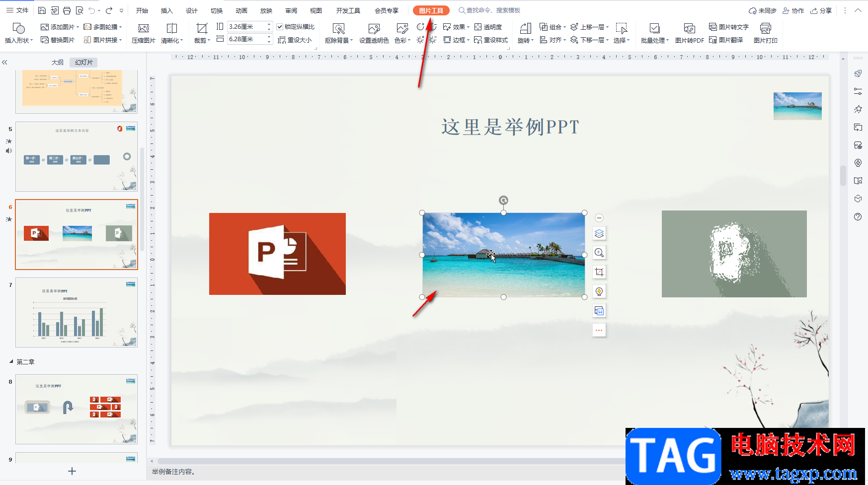The height and width of the screenshot is (485, 868).
Task: Select slide 7 thumbnail with bar chart
Action: tap(77, 312)
